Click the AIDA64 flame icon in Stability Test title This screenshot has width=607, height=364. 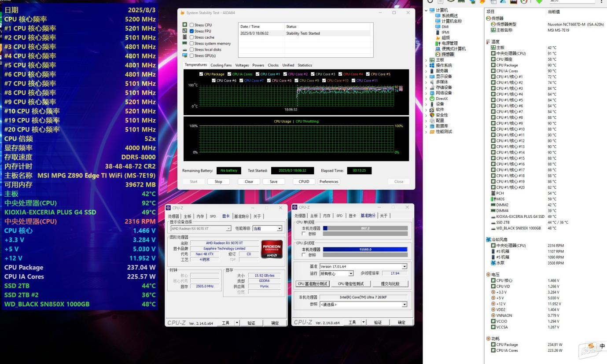[183, 13]
